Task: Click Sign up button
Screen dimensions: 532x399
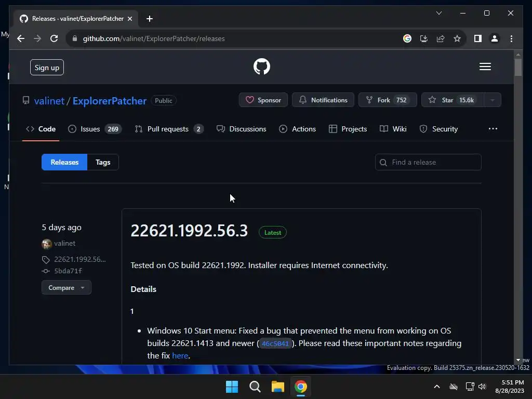Action: tap(47, 68)
